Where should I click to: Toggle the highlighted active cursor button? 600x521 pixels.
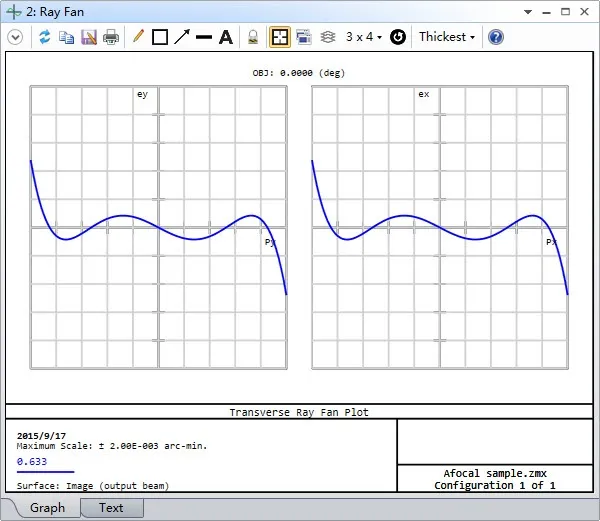280,37
